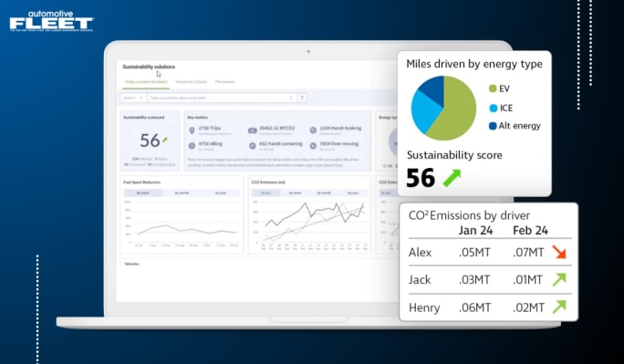The height and width of the screenshot is (364, 624).
Task: Open the three-dot options in search bar
Action: click(291, 98)
